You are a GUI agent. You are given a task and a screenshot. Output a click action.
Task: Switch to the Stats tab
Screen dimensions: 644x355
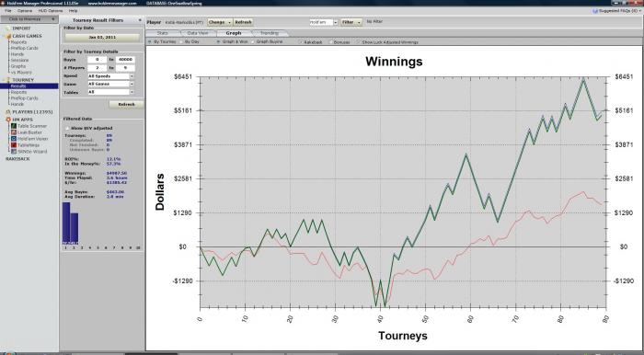pos(163,33)
